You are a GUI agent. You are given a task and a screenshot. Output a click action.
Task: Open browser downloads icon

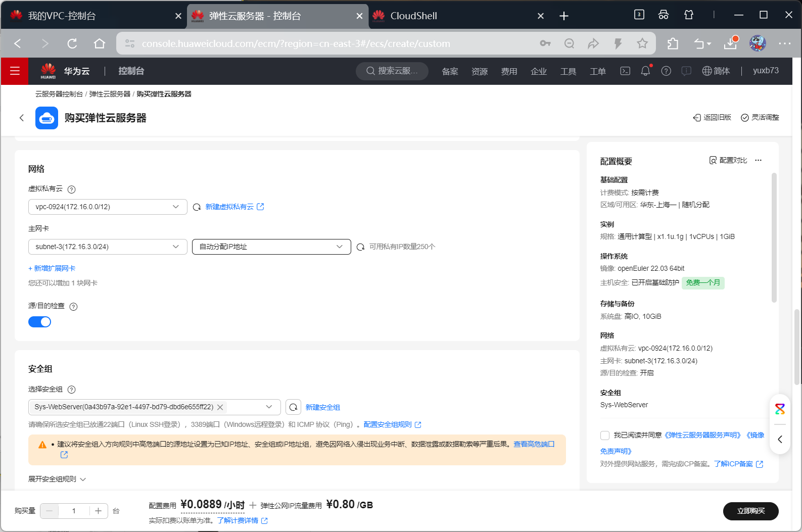pyautogui.click(x=731, y=43)
